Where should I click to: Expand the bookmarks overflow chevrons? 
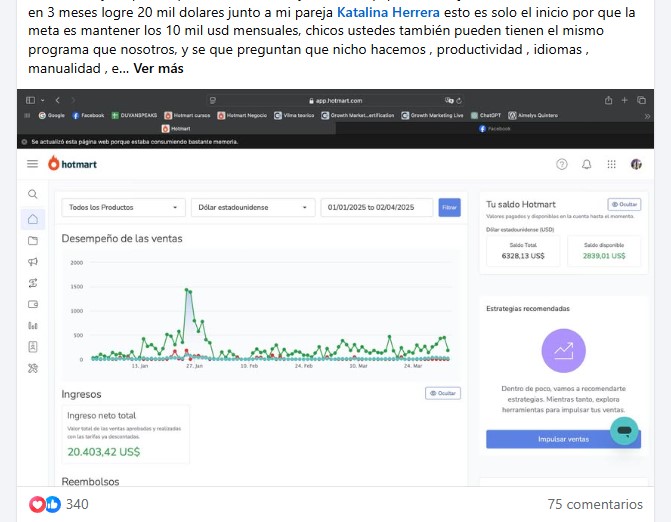(x=647, y=116)
